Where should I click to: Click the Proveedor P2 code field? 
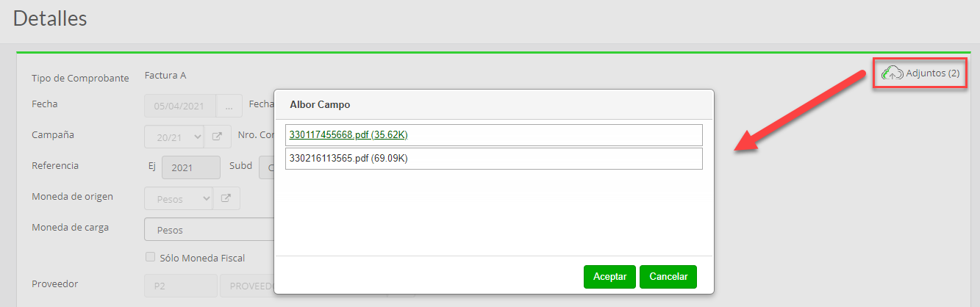(181, 285)
